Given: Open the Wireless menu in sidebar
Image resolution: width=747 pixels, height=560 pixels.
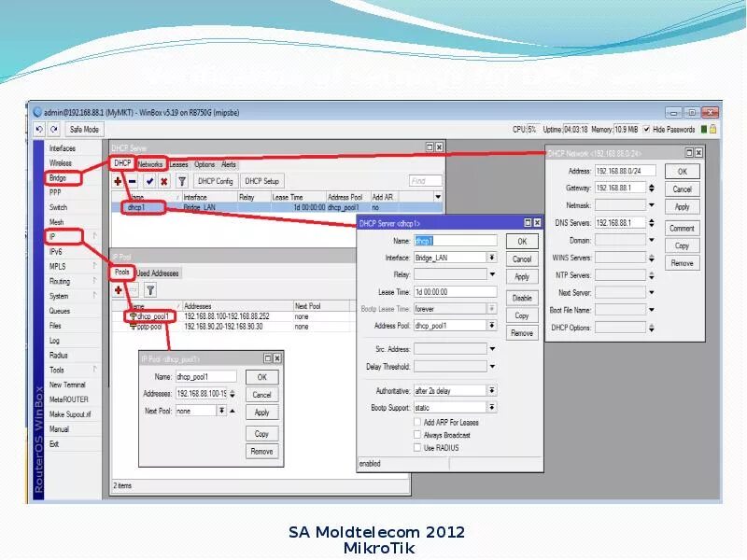Looking at the screenshot, I should click(x=61, y=162).
